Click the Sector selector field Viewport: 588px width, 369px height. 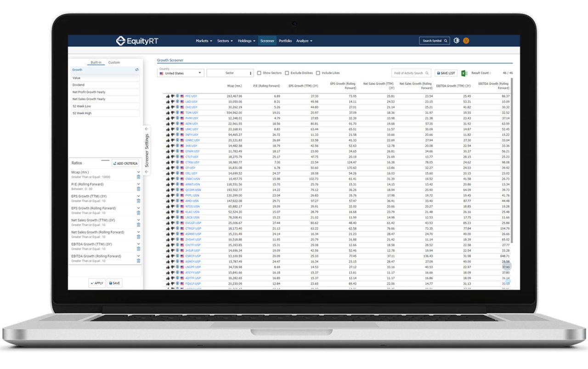tap(230, 73)
